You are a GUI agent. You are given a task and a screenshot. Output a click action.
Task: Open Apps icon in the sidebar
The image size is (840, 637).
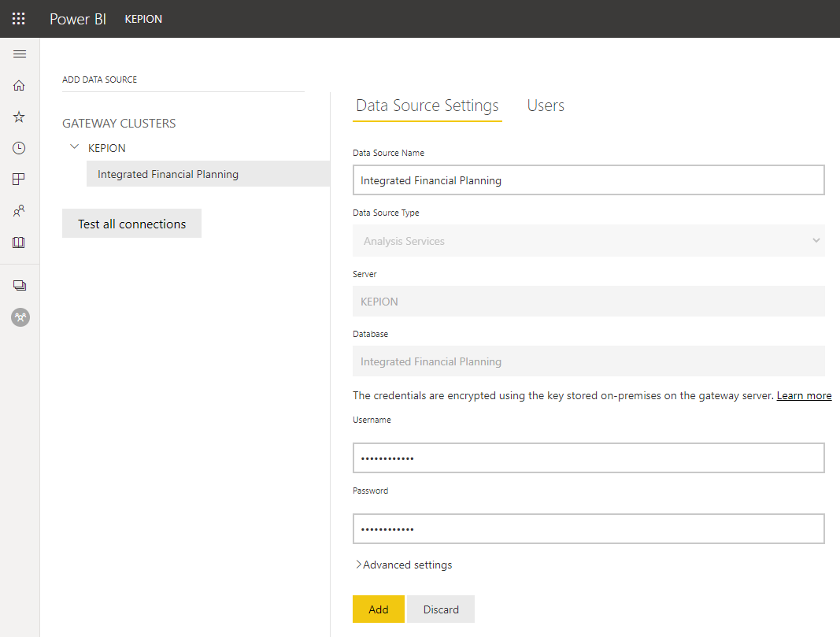click(19, 180)
